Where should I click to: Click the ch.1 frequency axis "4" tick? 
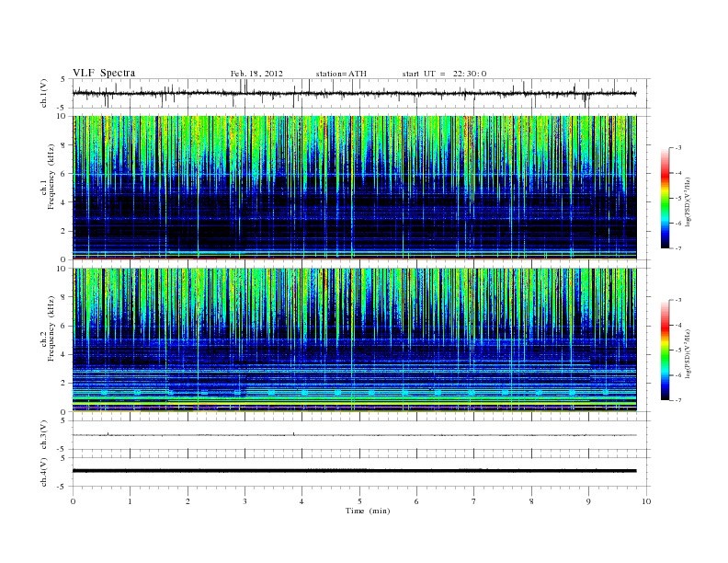(x=63, y=202)
